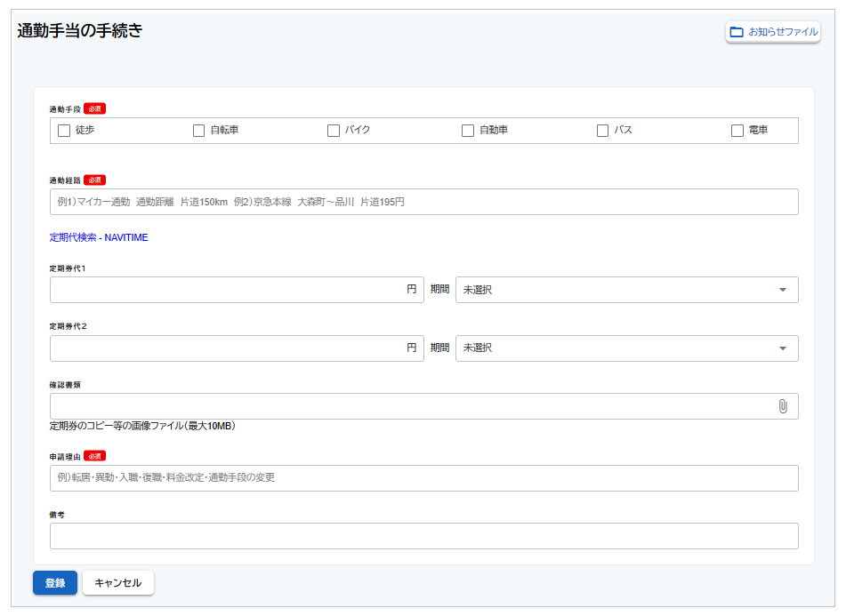This screenshot has width=846, height=616.
Task: Click the キャンセル button
Action: point(118,583)
